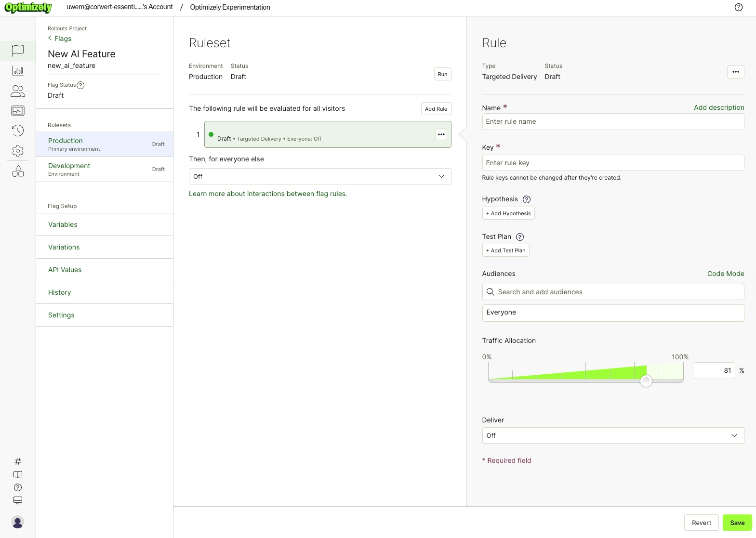Expand the Deliver dropdown

[613, 435]
